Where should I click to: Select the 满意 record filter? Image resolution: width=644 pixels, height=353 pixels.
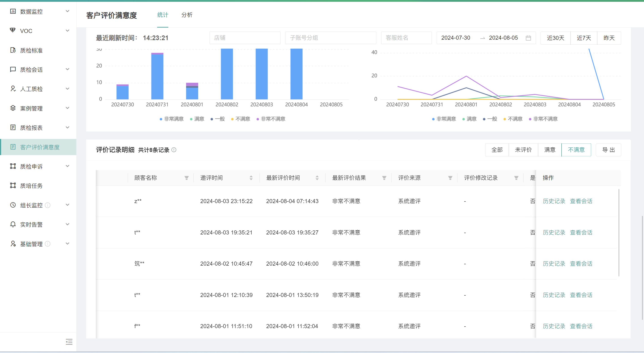pos(550,150)
